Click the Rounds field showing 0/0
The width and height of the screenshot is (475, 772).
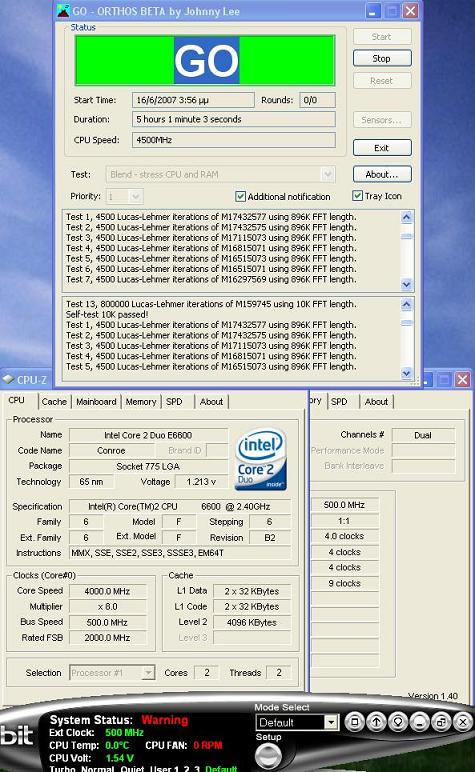pos(317,100)
